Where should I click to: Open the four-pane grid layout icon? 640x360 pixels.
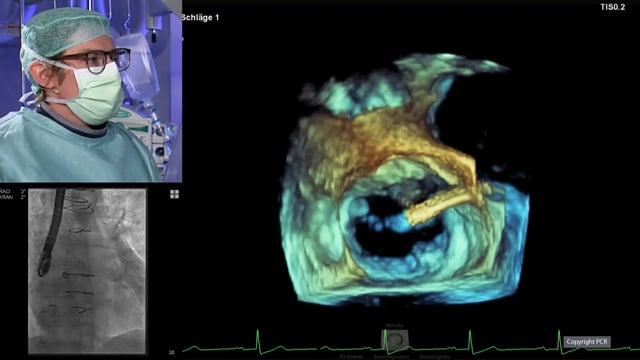(174, 194)
